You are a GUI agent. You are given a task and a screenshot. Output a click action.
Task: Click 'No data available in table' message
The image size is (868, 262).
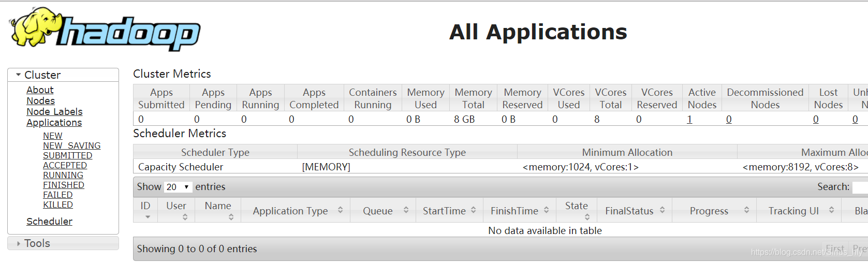point(545,231)
